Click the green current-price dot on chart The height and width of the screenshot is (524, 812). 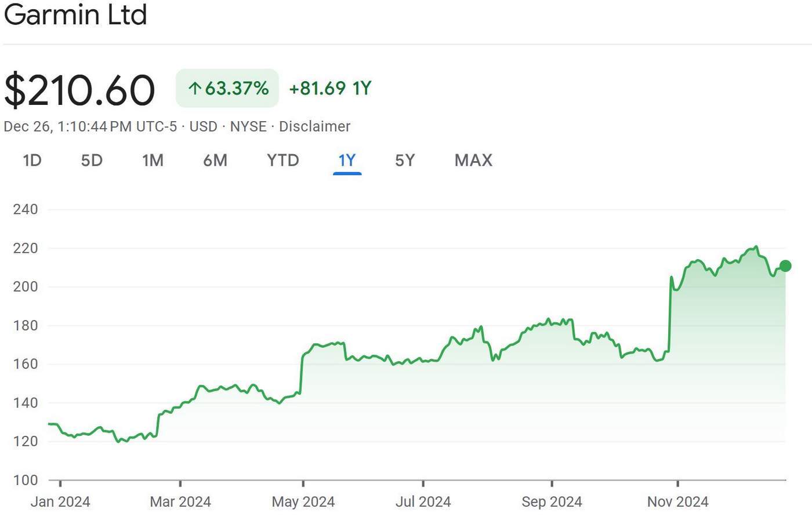pyautogui.click(x=785, y=266)
